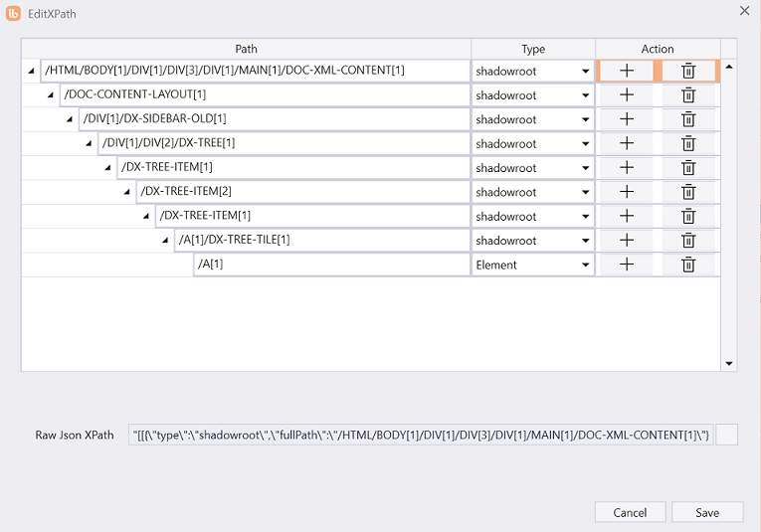The height and width of the screenshot is (532, 761).
Task: Click plus icon in /DX-TREE-ITEM[2] row
Action: (x=627, y=192)
